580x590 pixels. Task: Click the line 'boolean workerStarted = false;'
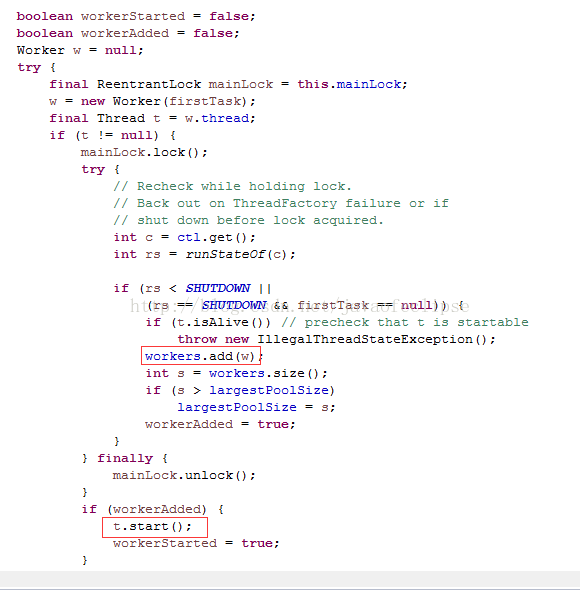tap(136, 16)
